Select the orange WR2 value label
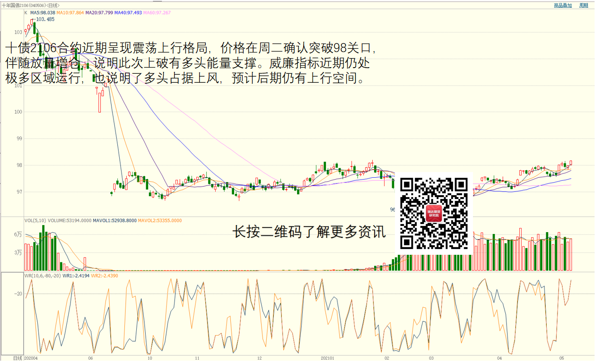Image resolution: width=595 pixels, height=364 pixels. pos(105,276)
